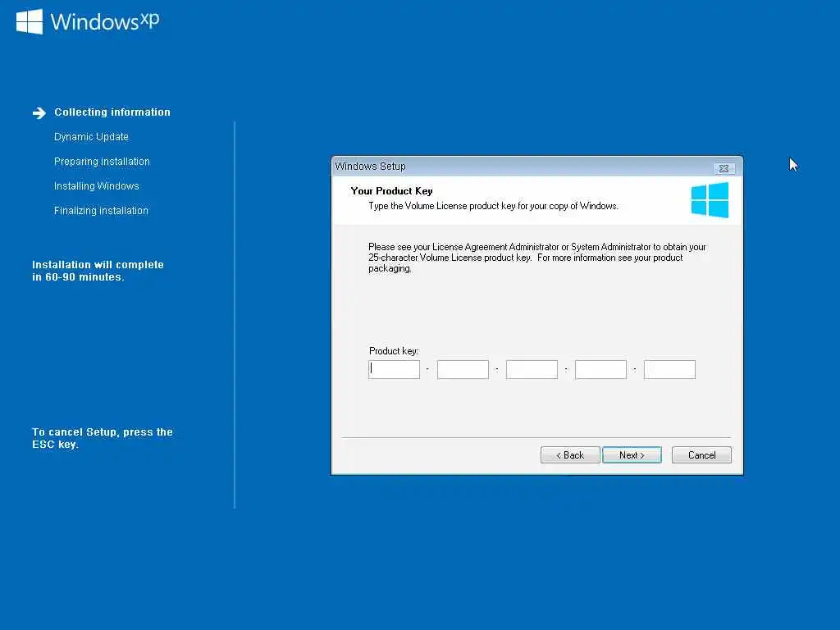Close the Windows Setup dialog
The height and width of the screenshot is (630, 840).
tap(724, 168)
